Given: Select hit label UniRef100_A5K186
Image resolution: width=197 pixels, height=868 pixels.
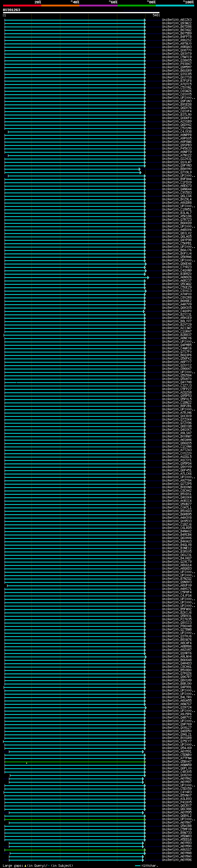Looking at the screenshot, I should coord(177,216).
